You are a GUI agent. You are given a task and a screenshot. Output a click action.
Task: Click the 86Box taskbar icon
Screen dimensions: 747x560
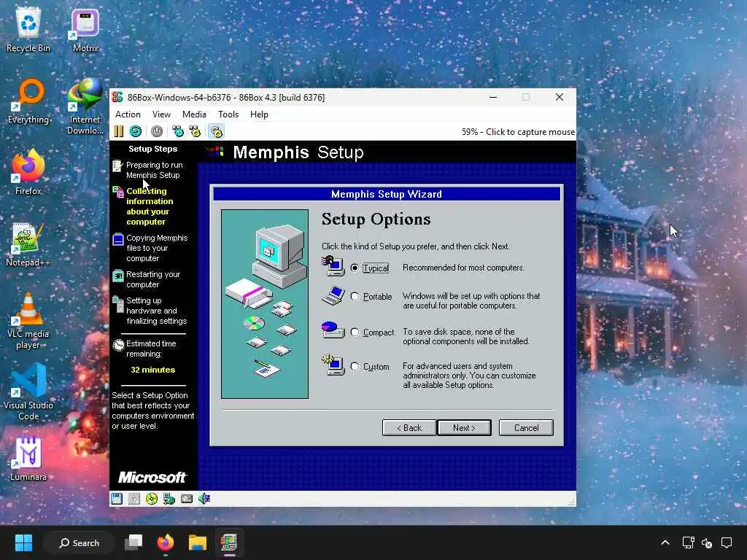(x=229, y=542)
